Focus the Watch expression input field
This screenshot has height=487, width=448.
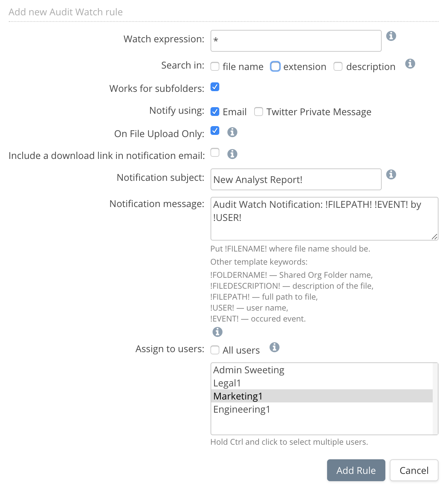(x=296, y=41)
